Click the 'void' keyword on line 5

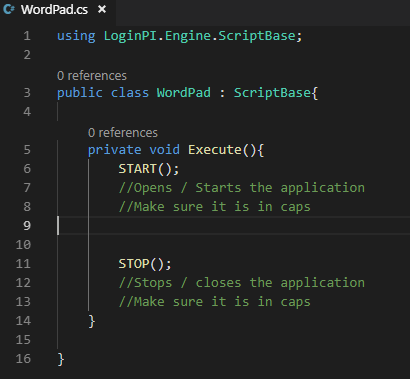(x=164, y=150)
